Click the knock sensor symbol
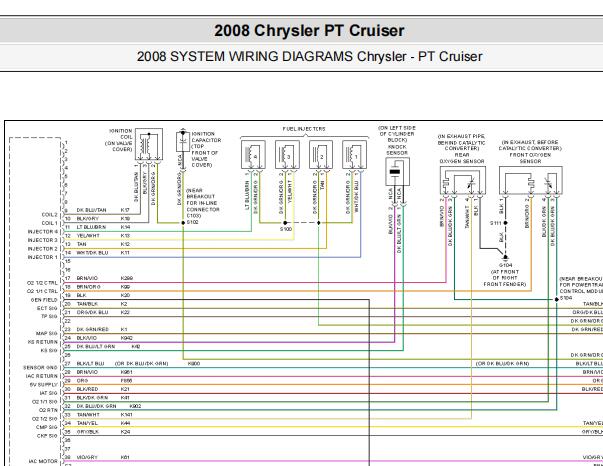The height and width of the screenshot is (466, 603). pyautogui.click(x=397, y=172)
